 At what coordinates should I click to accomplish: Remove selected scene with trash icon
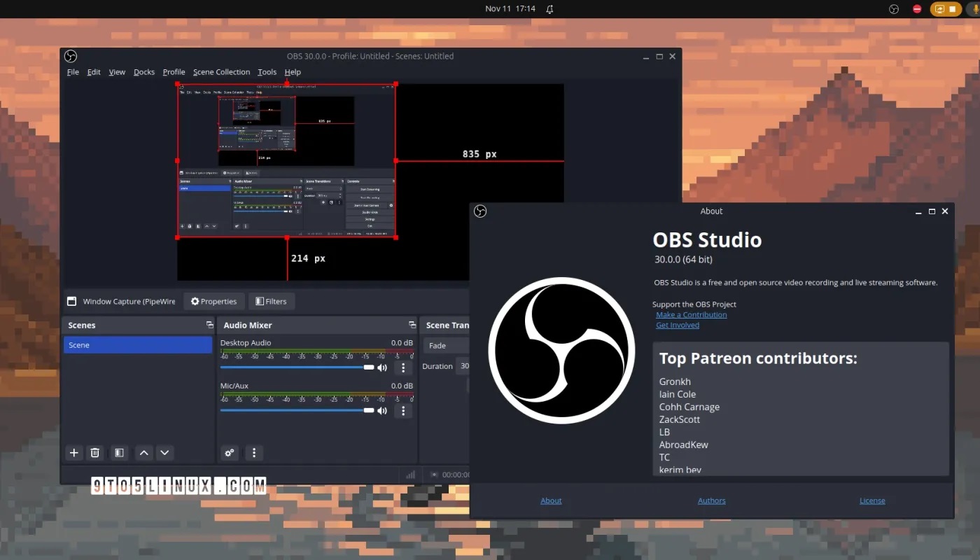[95, 453]
